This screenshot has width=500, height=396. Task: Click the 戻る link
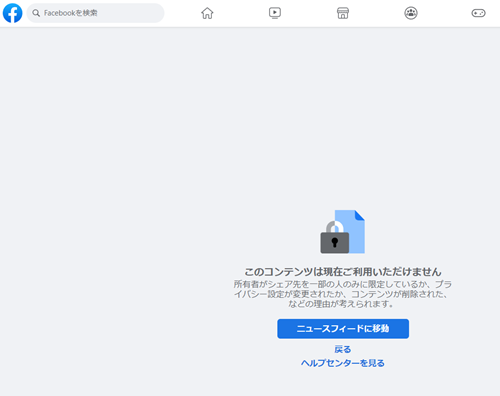pyautogui.click(x=343, y=349)
